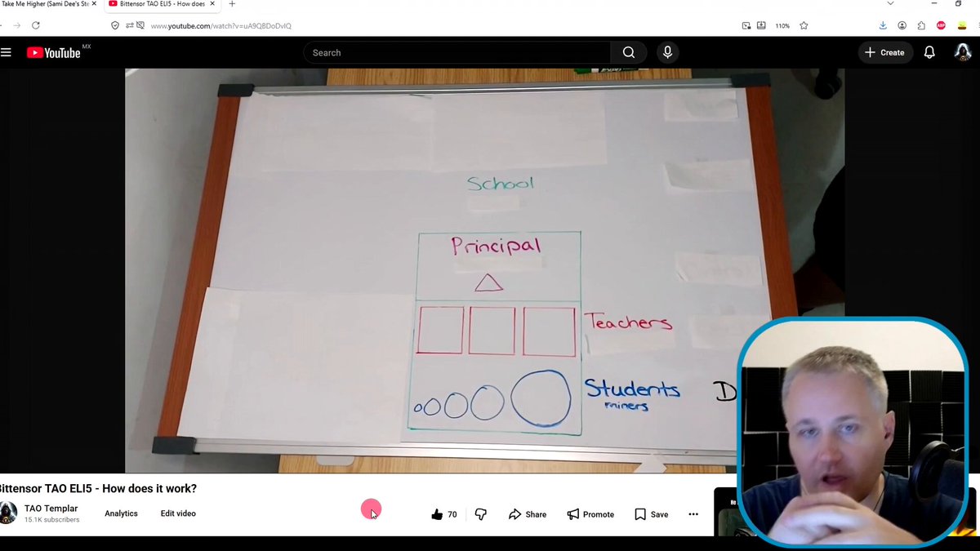Click the YouTube search field
Viewport: 980px width, 551px height.
[457, 52]
